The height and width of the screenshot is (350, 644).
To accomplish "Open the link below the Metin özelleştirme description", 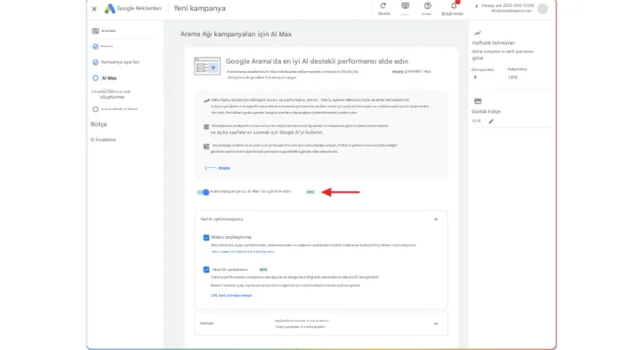I will point(243,251).
